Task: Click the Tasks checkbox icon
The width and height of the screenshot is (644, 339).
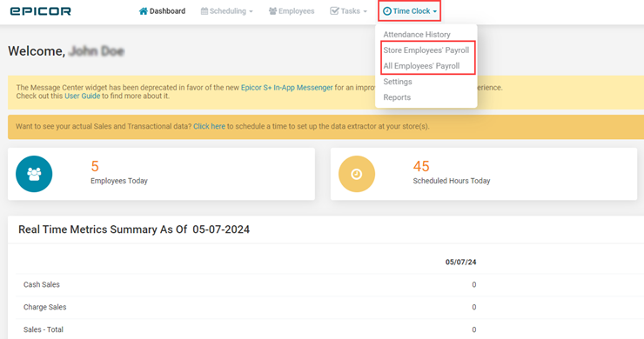Action: [334, 11]
